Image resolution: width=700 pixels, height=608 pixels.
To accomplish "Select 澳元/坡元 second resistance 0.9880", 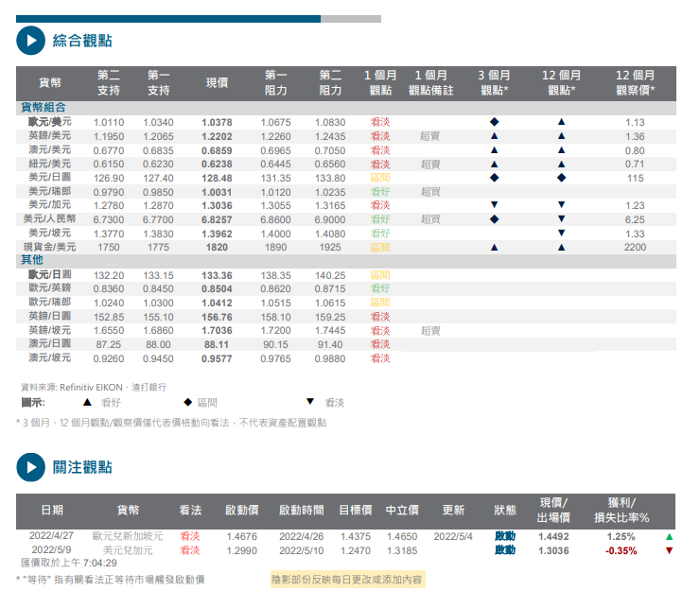I will point(330,359).
